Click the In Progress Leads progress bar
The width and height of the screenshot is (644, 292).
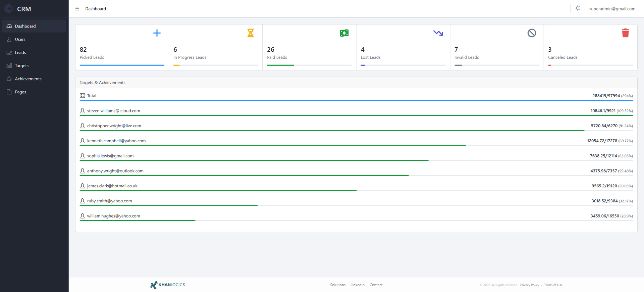coord(216,65)
